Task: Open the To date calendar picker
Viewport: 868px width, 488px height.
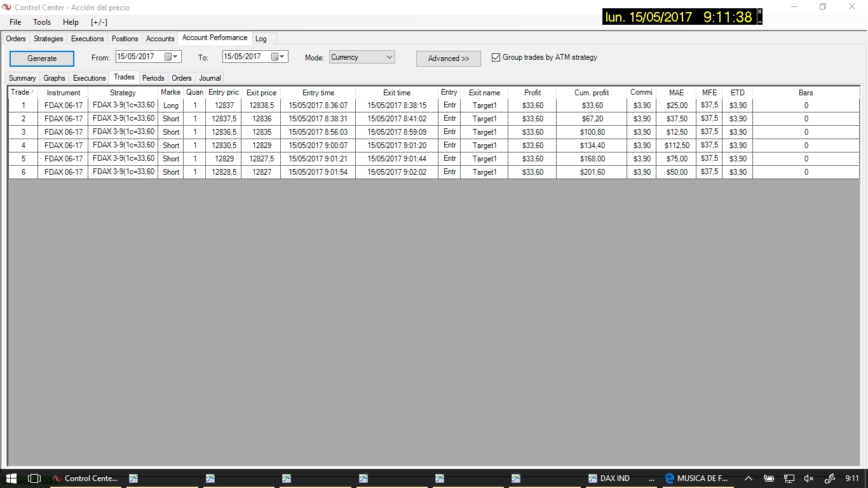Action: 275,57
